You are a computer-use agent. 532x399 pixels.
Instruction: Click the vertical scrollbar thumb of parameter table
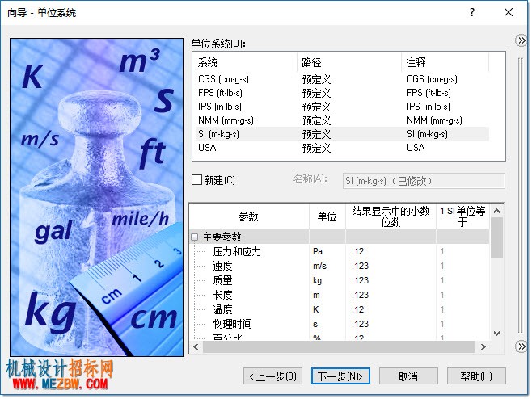(x=496, y=238)
